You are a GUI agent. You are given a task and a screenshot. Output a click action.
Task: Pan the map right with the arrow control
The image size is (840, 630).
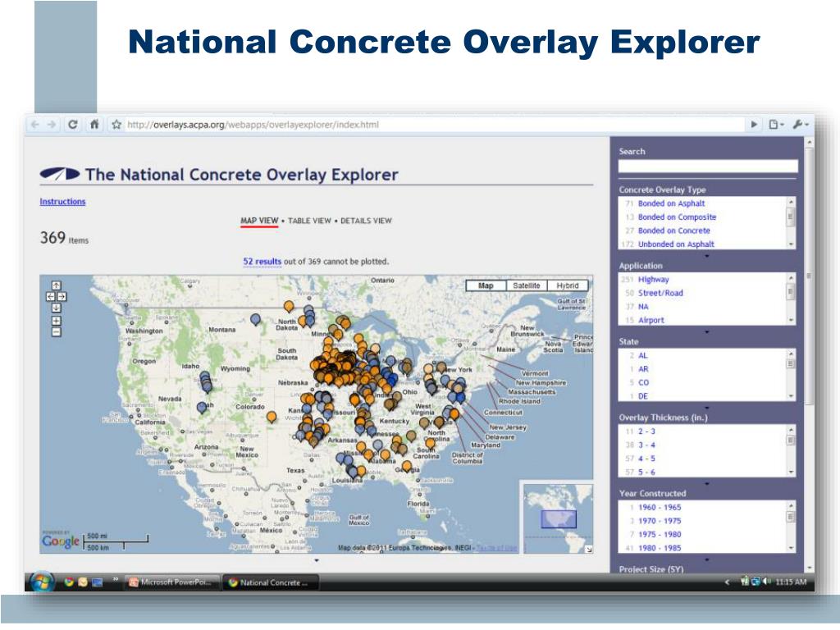pyautogui.click(x=62, y=297)
